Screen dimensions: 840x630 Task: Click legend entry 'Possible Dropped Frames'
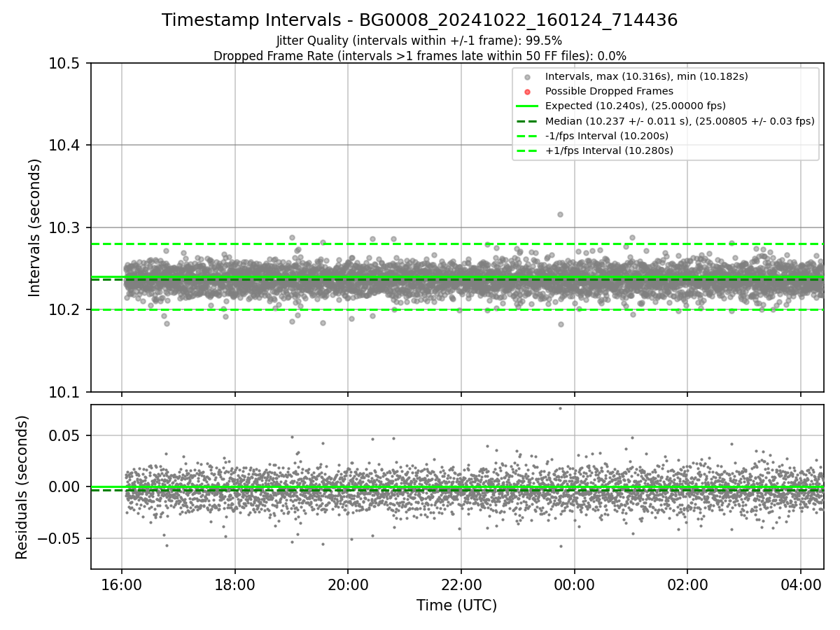coord(609,91)
